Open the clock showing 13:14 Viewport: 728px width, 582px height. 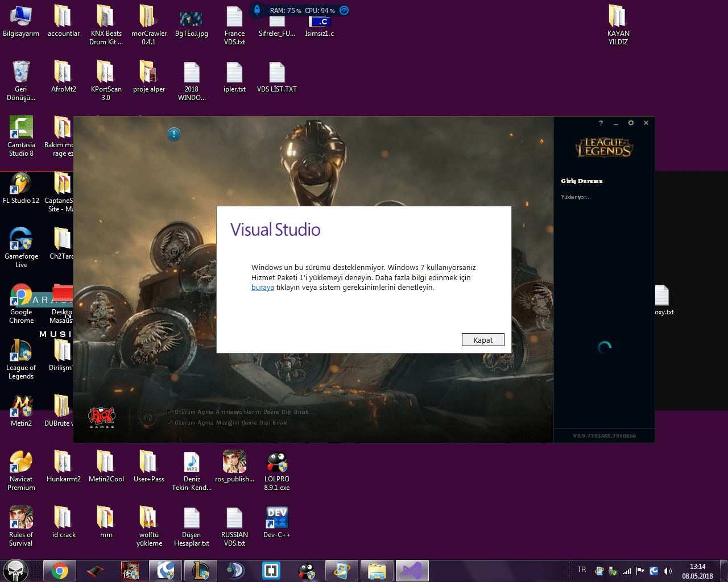click(697, 571)
